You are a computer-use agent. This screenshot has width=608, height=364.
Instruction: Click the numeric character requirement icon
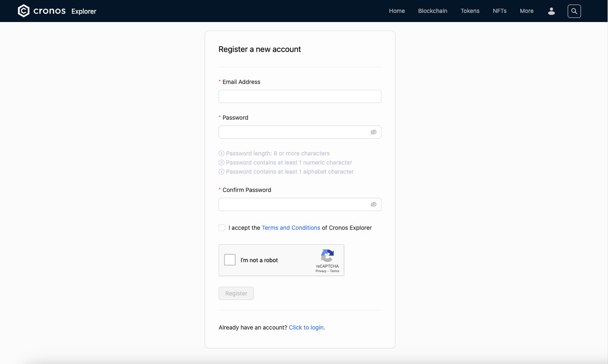point(222,162)
